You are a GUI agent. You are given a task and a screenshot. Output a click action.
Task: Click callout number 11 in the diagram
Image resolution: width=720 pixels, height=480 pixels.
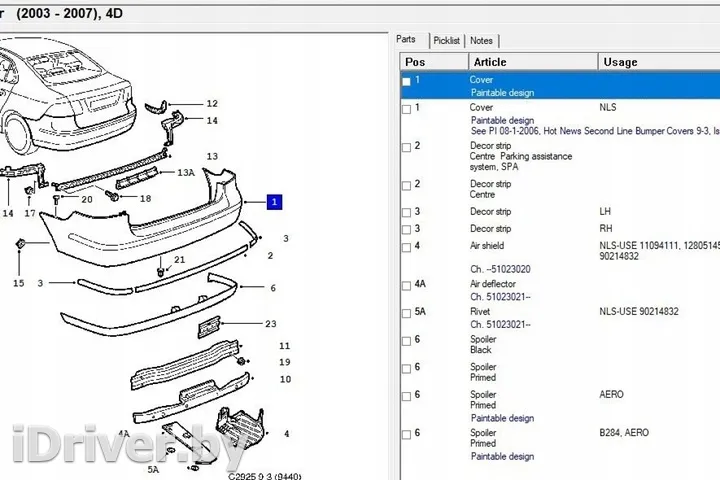(285, 346)
